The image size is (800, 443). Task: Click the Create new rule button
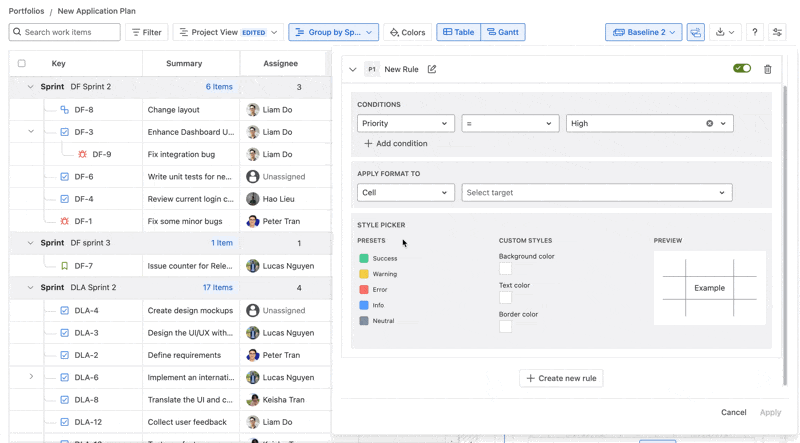pos(561,378)
